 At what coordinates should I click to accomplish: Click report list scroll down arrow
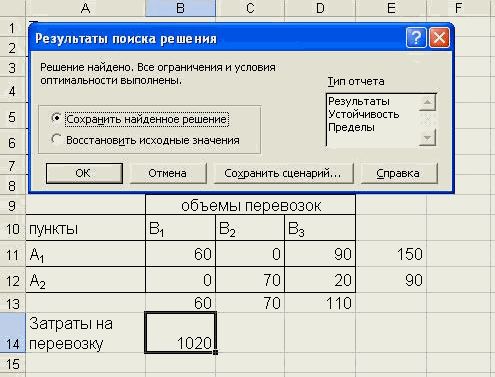click(x=427, y=138)
